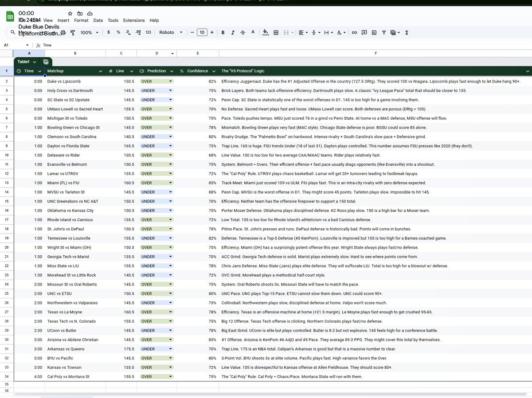The height and width of the screenshot is (398, 532).
Task: Toggle bold formatting
Action: (223, 32)
